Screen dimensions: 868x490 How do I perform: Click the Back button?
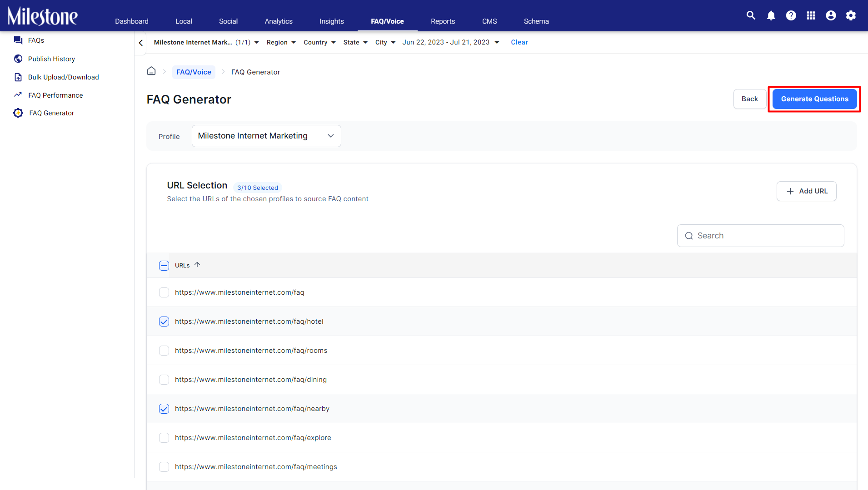click(750, 99)
